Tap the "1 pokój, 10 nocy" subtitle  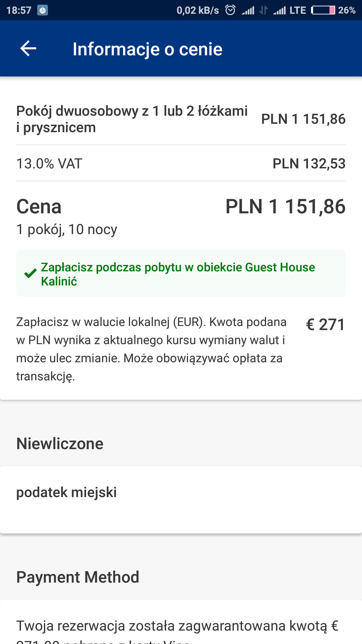(67, 229)
